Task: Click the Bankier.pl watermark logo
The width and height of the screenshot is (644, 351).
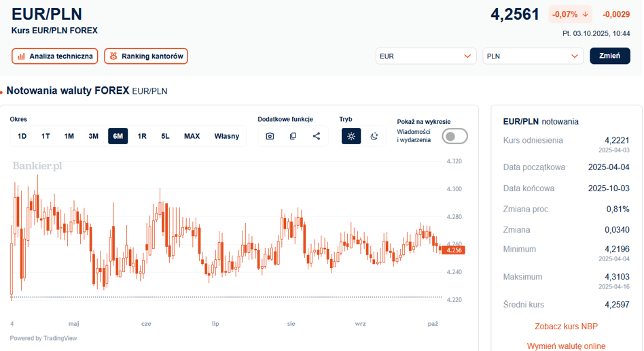Action: [x=37, y=165]
